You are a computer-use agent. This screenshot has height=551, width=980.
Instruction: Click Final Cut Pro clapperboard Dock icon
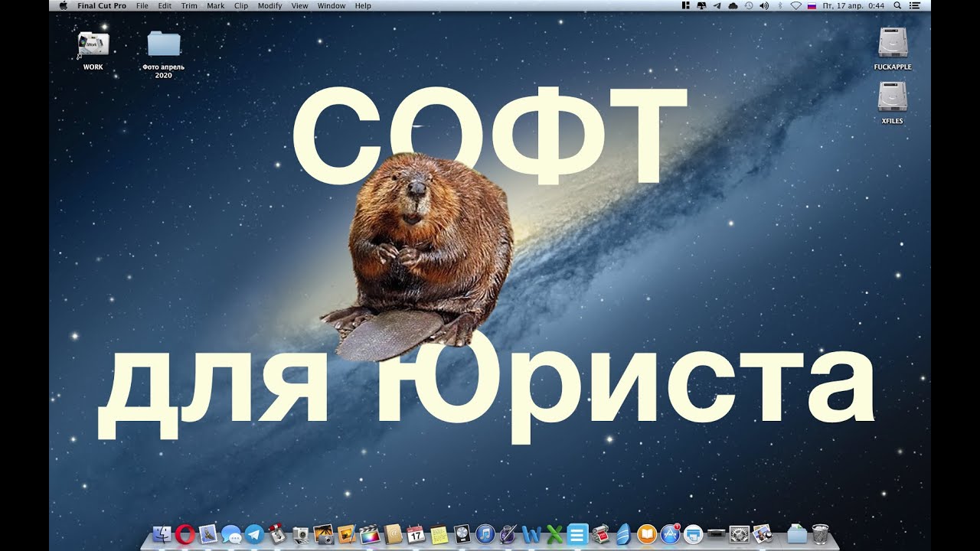click(x=370, y=534)
